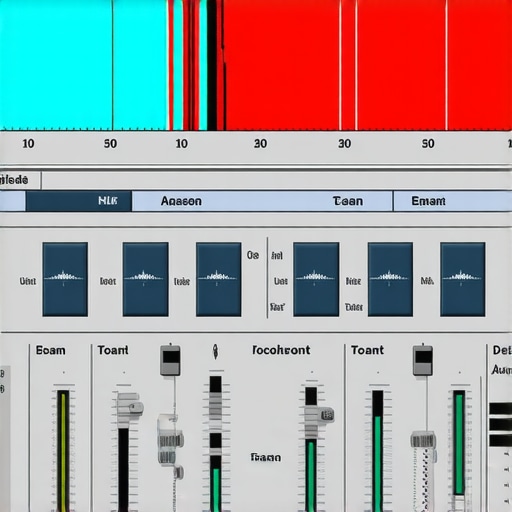Click the 'Aun' label under 'Del'
This screenshot has height=512, width=512.
point(502,370)
